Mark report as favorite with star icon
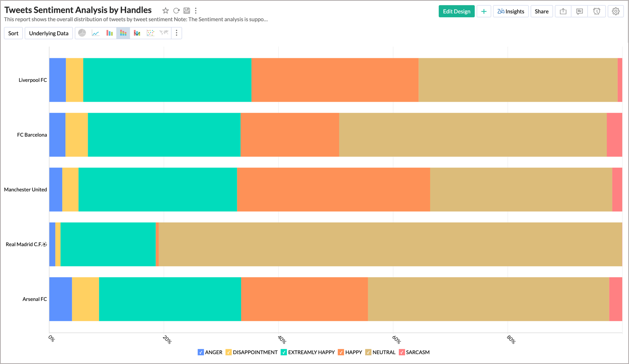Image resolution: width=629 pixels, height=364 pixels. pos(166,11)
